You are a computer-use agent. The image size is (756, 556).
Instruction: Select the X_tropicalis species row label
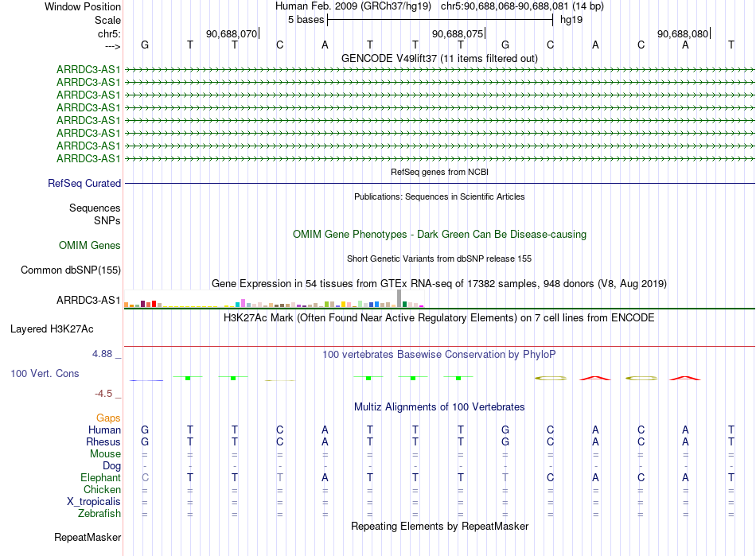pos(94,502)
